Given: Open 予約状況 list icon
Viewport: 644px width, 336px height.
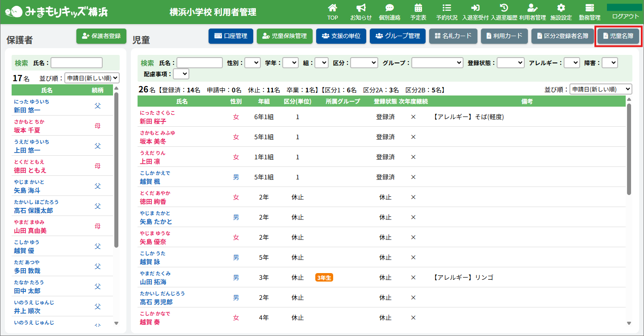Looking at the screenshot, I should click(x=447, y=8).
